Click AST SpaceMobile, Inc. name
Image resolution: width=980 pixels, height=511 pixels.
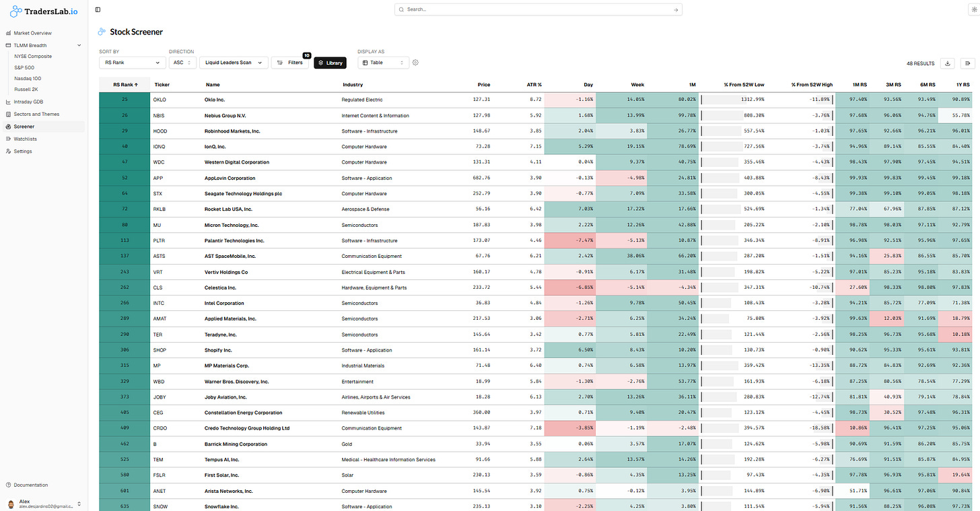point(230,256)
